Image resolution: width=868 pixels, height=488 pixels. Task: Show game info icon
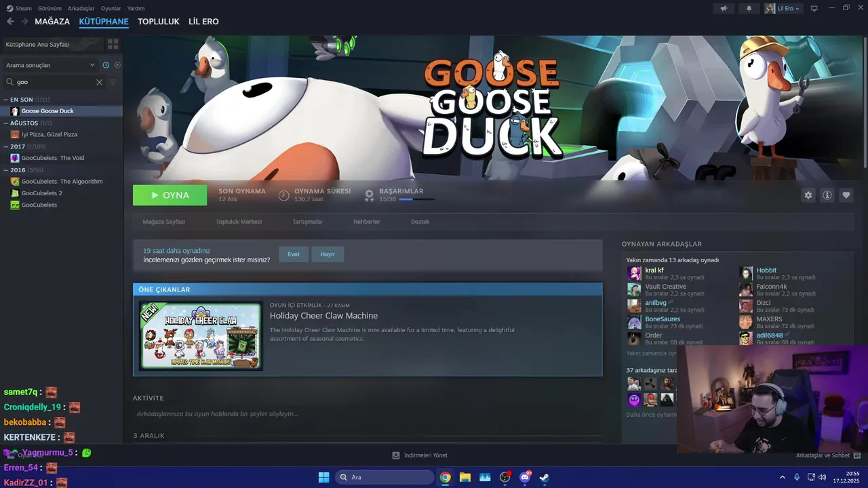[827, 195]
